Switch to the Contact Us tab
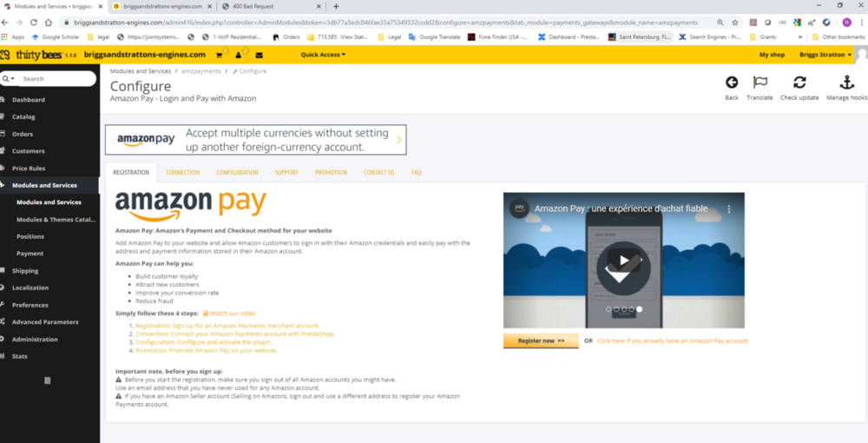The width and height of the screenshot is (868, 443). point(379,172)
